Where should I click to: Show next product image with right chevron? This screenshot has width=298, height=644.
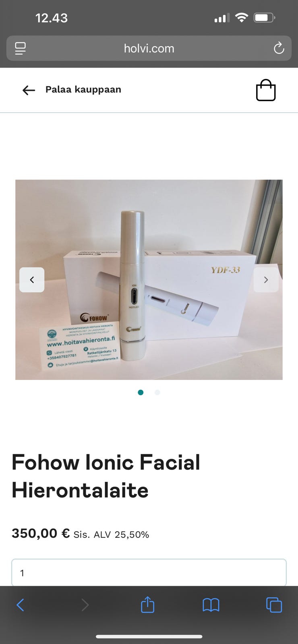click(x=266, y=280)
